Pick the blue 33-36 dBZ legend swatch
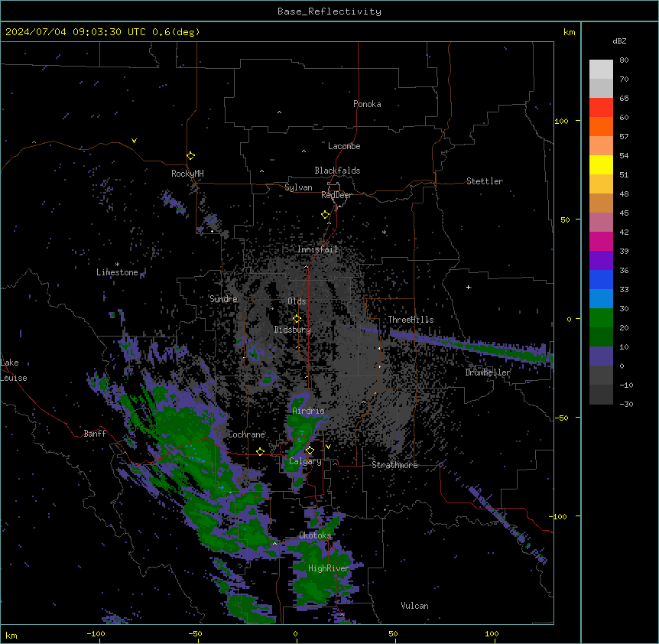 coord(601,279)
